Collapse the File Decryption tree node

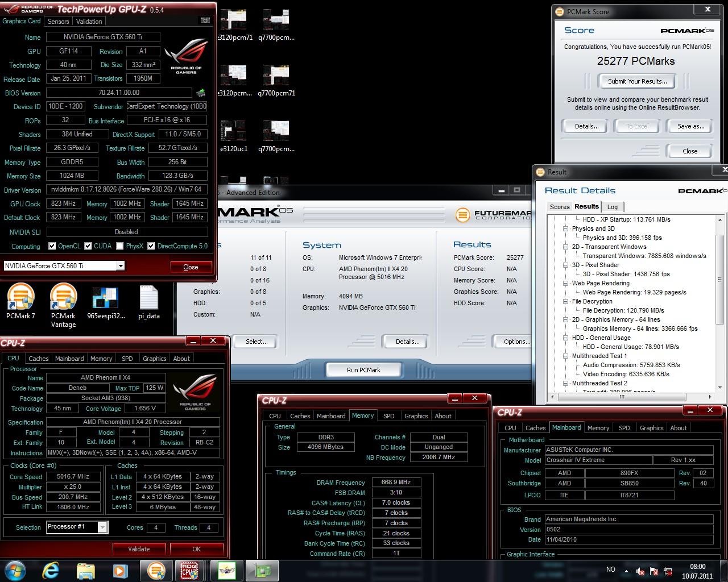tap(566, 301)
